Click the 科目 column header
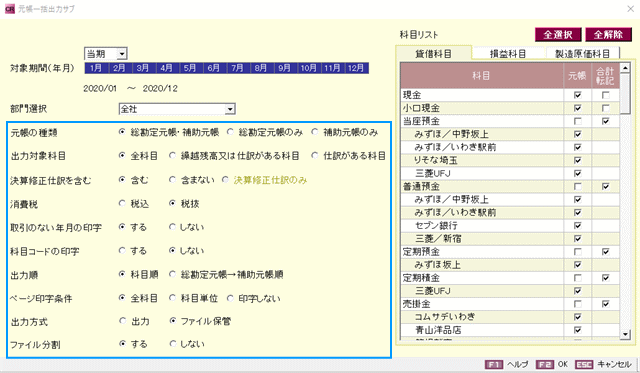Image resolution: width=640 pixels, height=373 pixels. [x=482, y=75]
